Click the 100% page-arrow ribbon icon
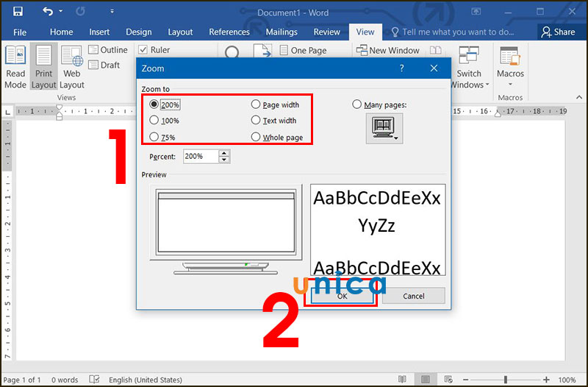The height and width of the screenshot is (387, 588). [x=262, y=51]
